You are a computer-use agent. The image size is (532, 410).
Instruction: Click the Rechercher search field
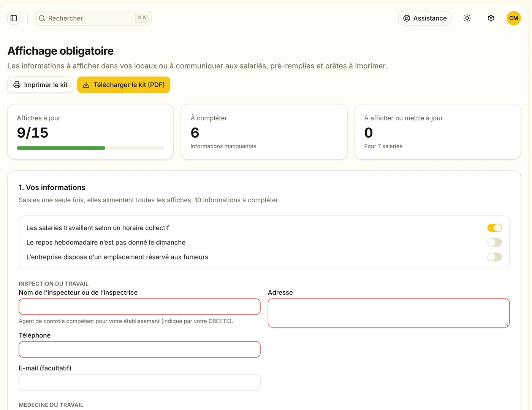click(x=93, y=18)
